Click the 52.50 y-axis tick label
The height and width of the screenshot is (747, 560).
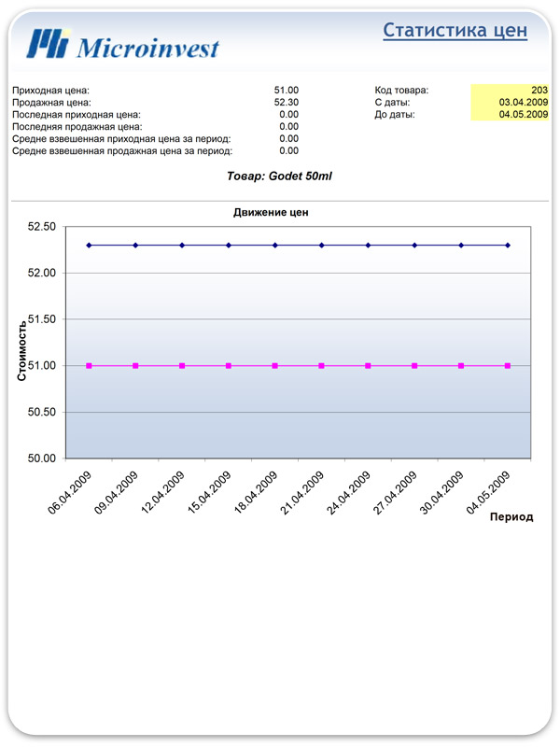click(43, 227)
